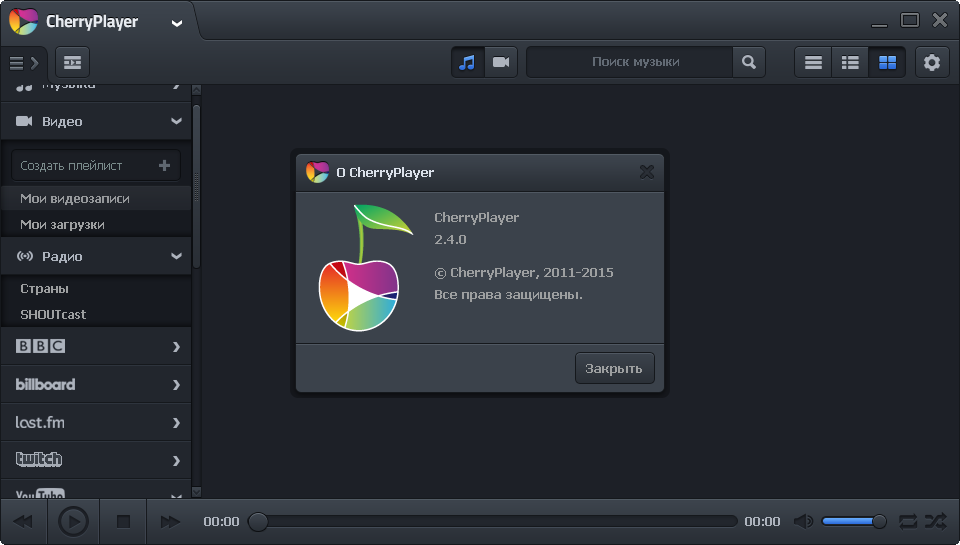Viewport: 960px width, 545px height.
Task: Open the last.fm service section
Action: click(x=96, y=423)
